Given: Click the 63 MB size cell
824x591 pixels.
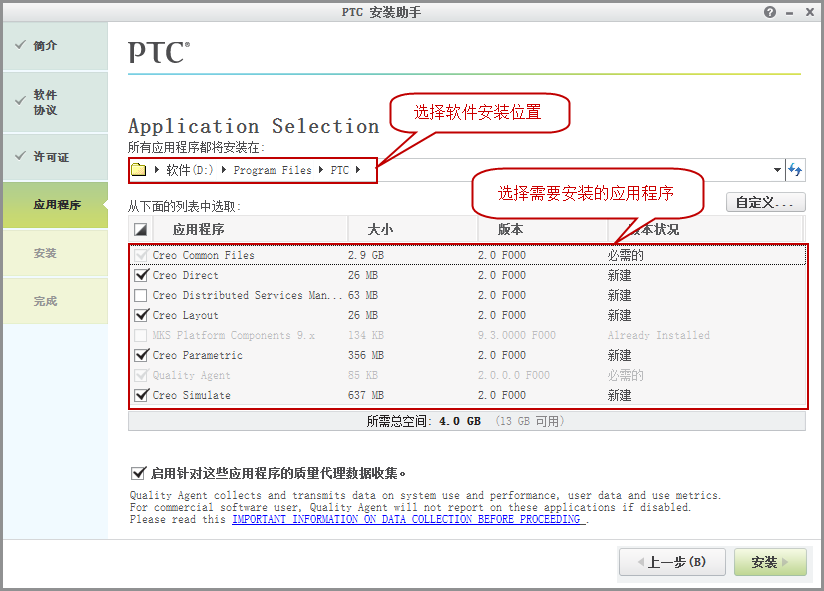Looking at the screenshot, I should [x=363, y=295].
